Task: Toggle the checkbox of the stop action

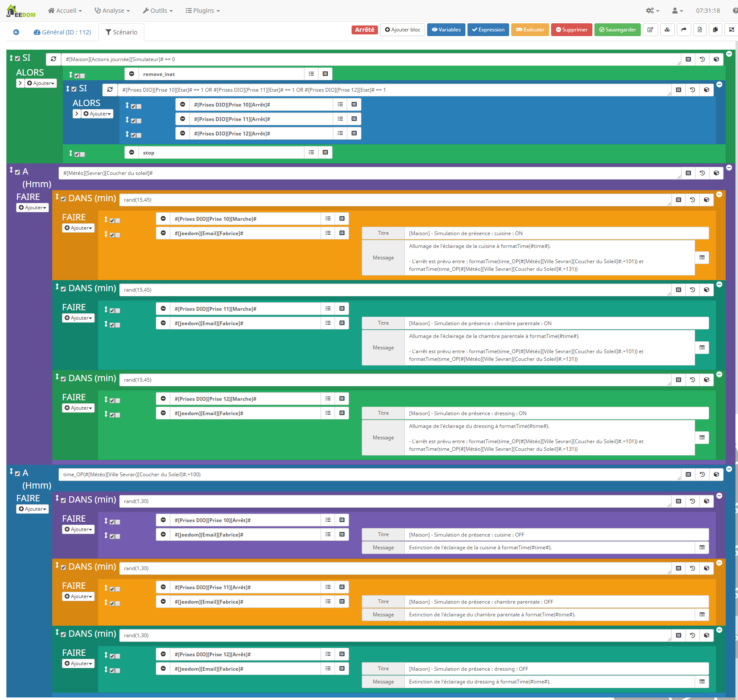Action: pos(77,154)
